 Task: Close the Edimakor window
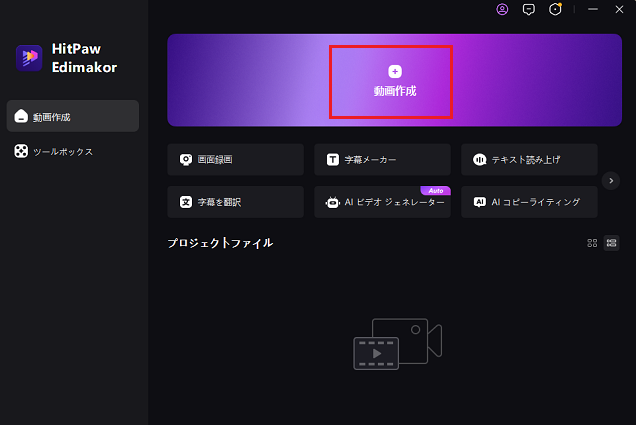pos(620,9)
